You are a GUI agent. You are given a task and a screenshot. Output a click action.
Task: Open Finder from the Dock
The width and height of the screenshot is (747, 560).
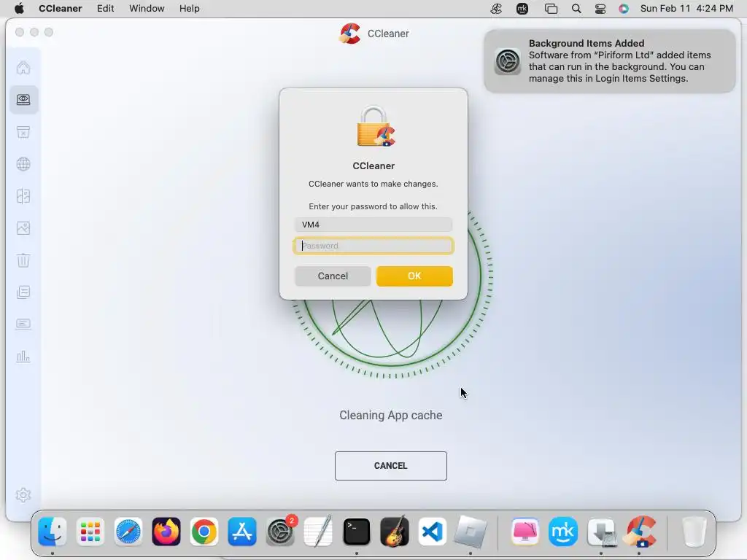pyautogui.click(x=53, y=532)
